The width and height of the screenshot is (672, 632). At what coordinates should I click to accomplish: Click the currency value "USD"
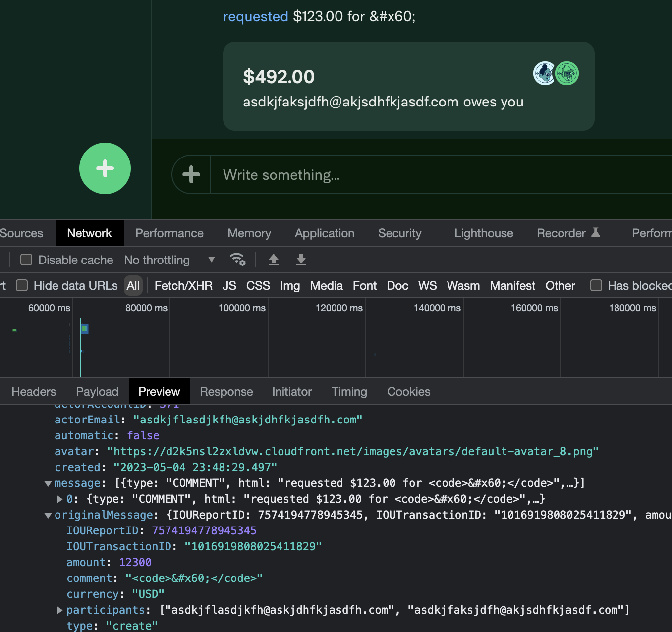(148, 594)
